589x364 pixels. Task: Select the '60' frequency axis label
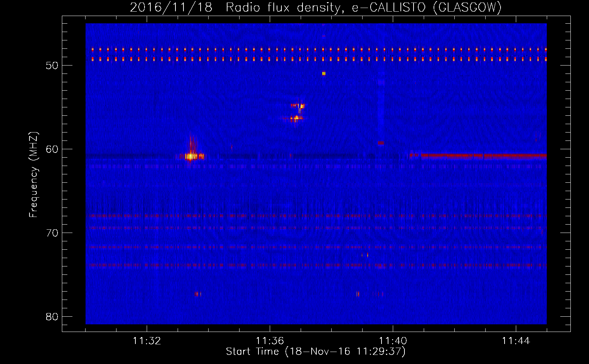pyautogui.click(x=52, y=149)
